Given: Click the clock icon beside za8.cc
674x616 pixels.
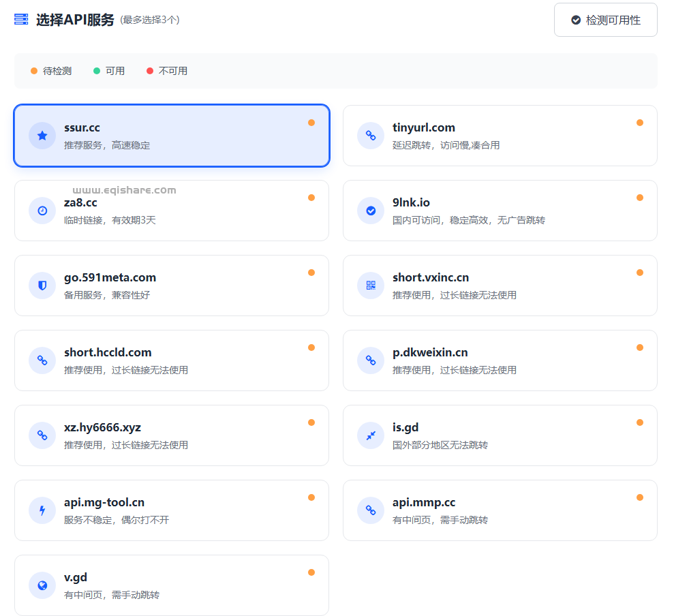Looking at the screenshot, I should coord(42,211).
